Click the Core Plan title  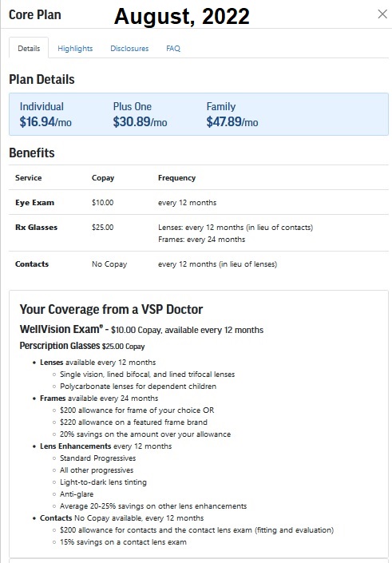[x=35, y=14]
